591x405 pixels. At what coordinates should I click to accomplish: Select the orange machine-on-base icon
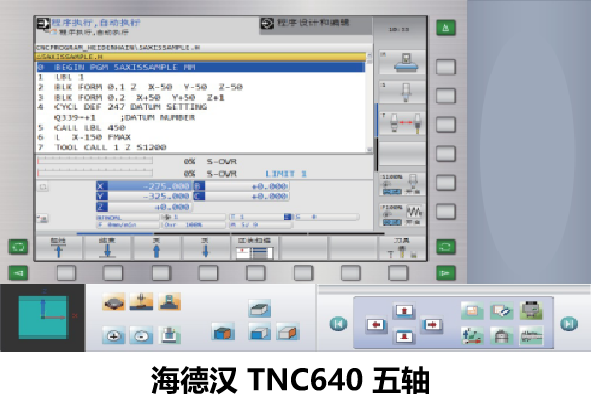(x=169, y=302)
